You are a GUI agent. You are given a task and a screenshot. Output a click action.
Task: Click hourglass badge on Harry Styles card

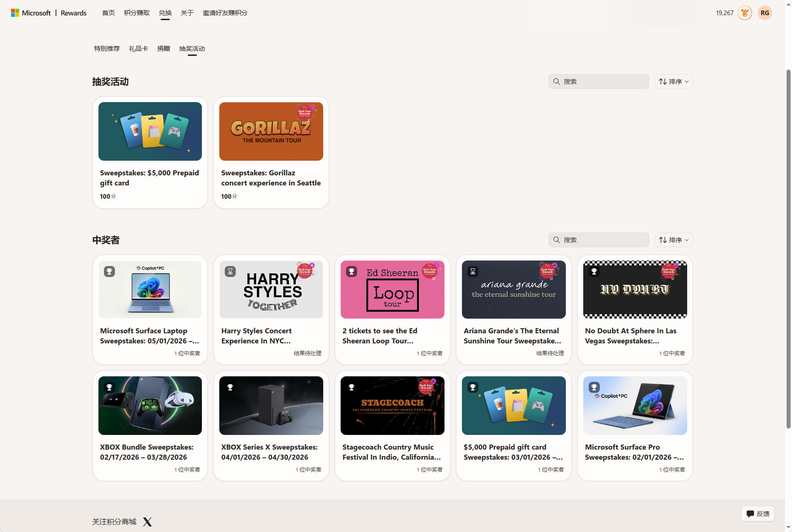(x=230, y=271)
